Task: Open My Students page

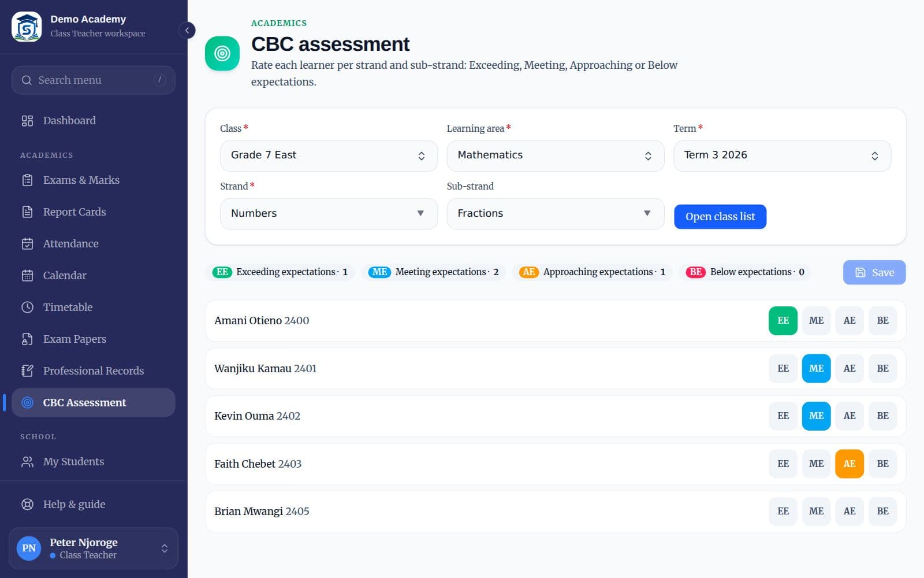Action: pyautogui.click(x=94, y=462)
